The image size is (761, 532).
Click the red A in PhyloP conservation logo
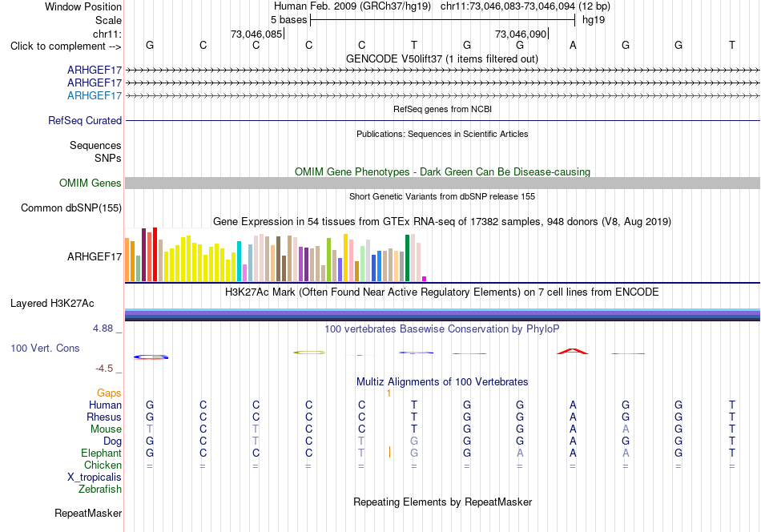[x=573, y=351]
